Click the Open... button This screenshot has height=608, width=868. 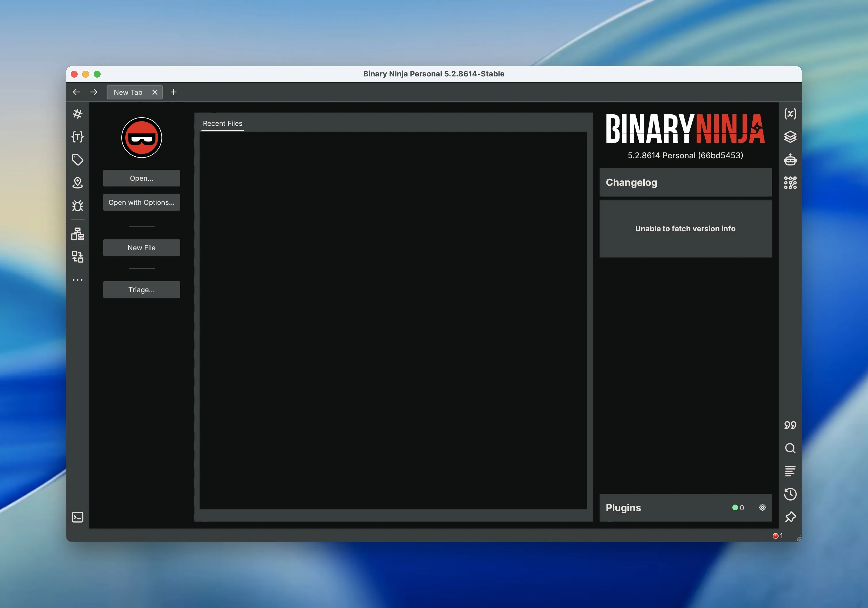[142, 178]
